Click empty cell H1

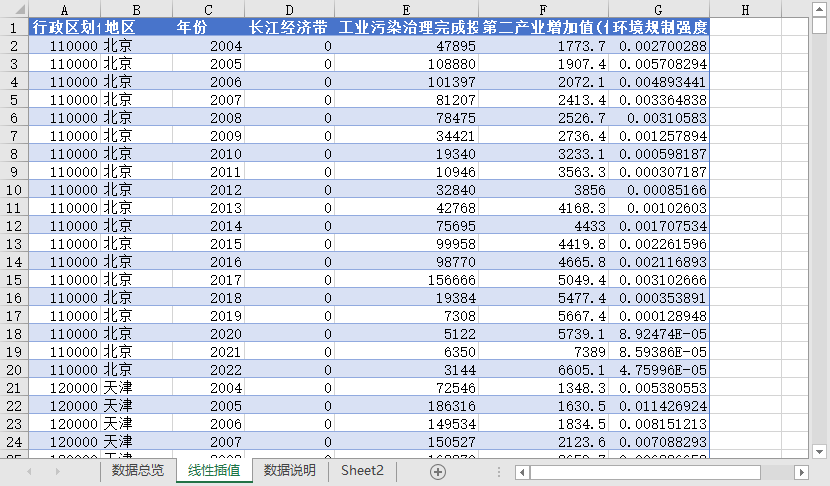pyautogui.click(x=745, y=27)
